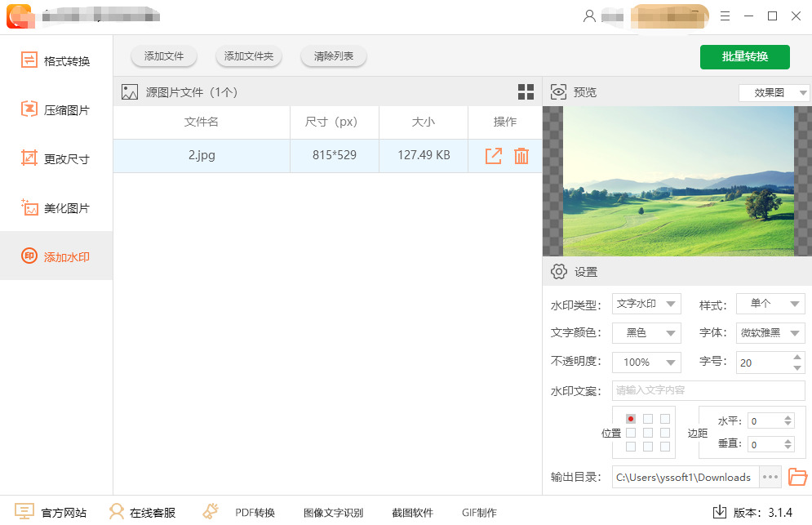The width and height of the screenshot is (812, 525).
Task: Start 批量转换 batch conversion
Action: [745, 56]
